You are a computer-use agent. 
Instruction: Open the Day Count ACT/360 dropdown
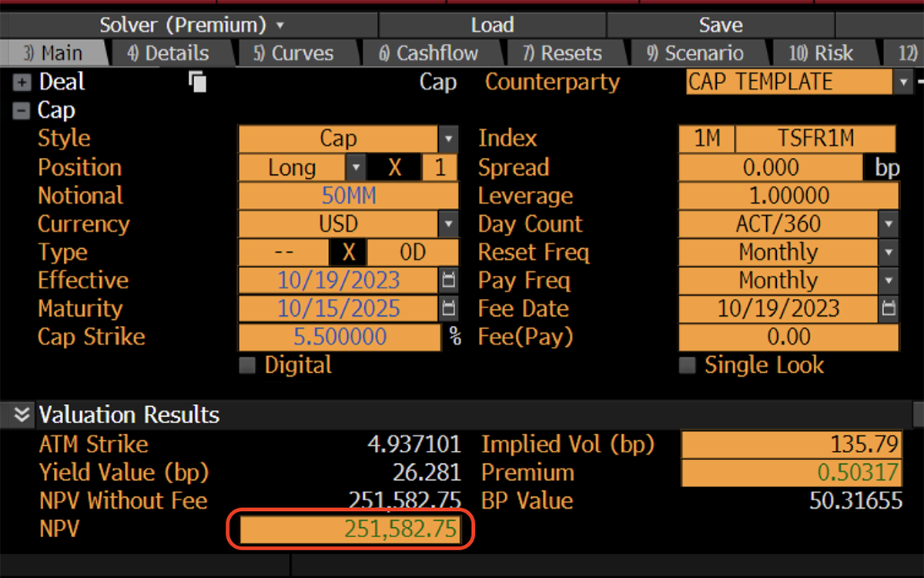pyautogui.click(x=889, y=224)
